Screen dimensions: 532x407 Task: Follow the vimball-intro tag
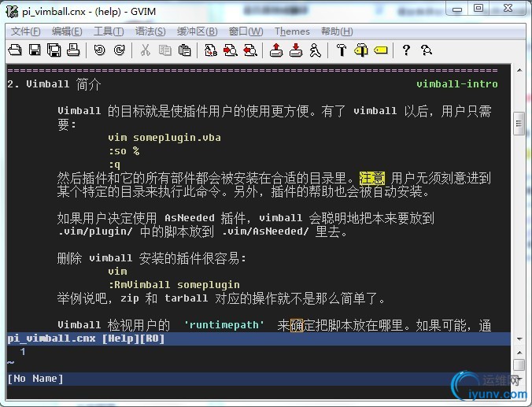456,84
